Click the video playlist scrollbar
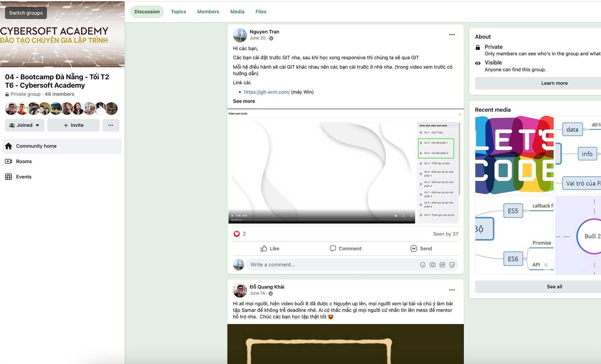601x364 pixels. click(x=459, y=159)
